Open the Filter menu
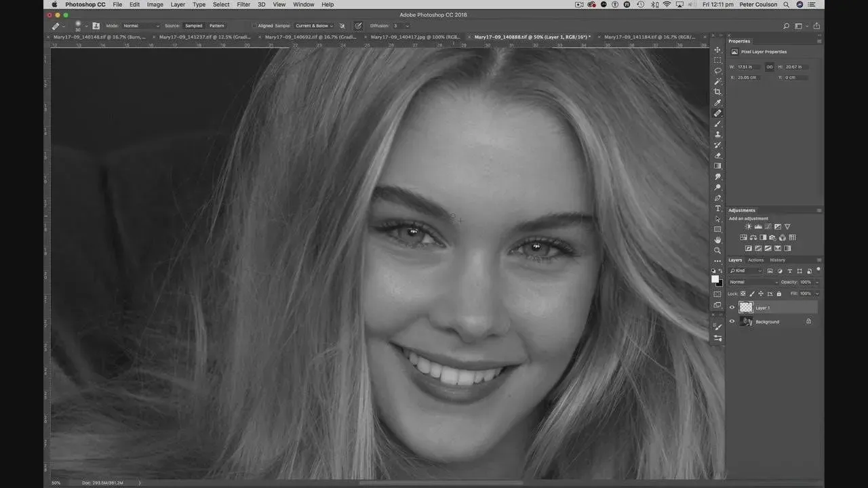The image size is (868, 488). tap(243, 5)
